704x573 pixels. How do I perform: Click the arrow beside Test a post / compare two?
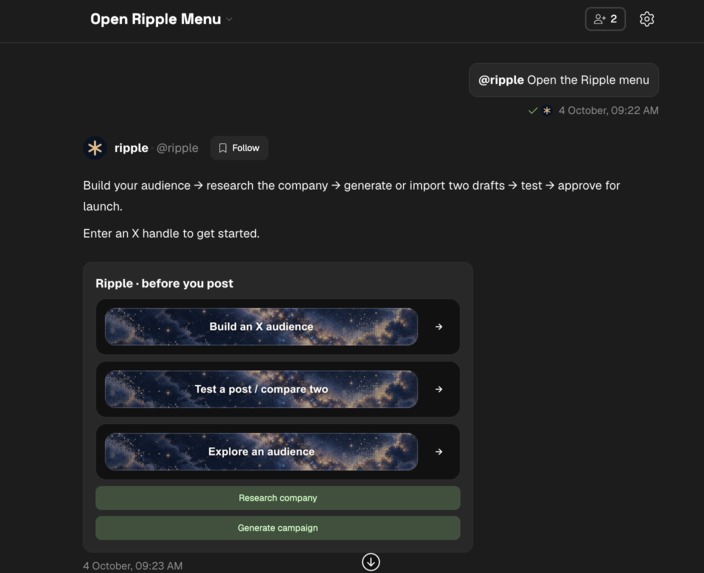pyautogui.click(x=439, y=389)
